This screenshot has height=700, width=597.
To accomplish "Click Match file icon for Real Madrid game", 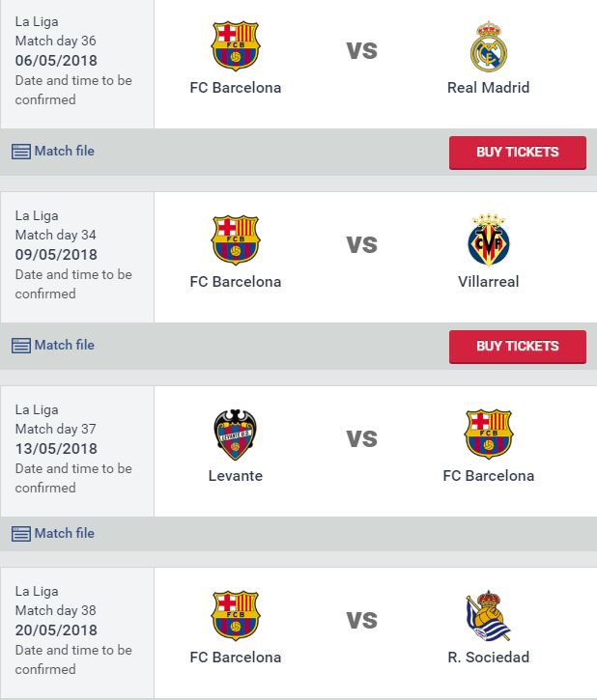I will coord(21,152).
